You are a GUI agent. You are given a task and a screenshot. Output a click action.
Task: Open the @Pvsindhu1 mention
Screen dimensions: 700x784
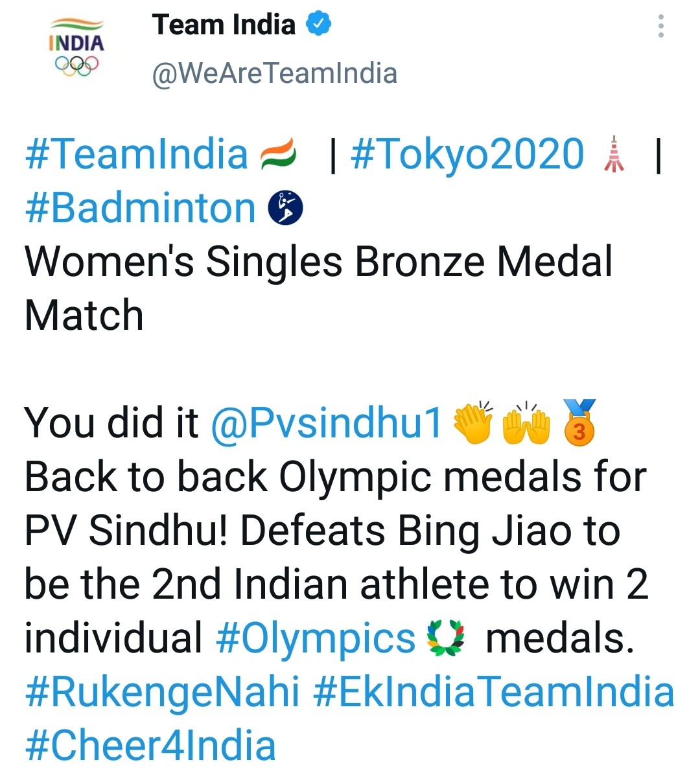pyautogui.click(x=327, y=423)
